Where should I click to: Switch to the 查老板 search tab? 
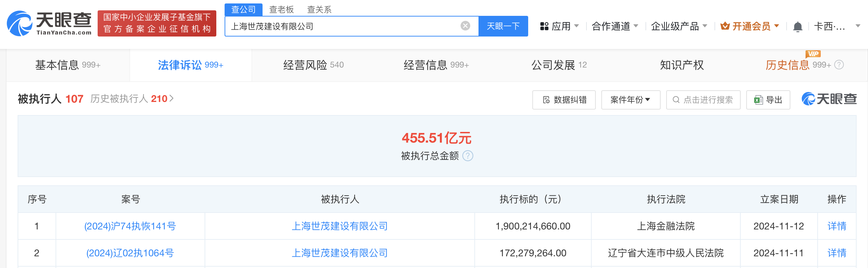pos(282,10)
